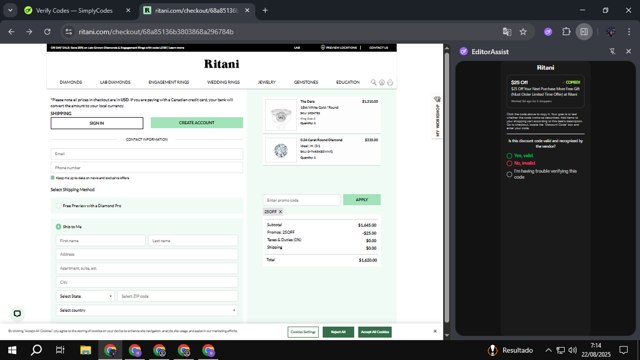Pin the EditorAssist side panel
640x360 pixels.
612,51
